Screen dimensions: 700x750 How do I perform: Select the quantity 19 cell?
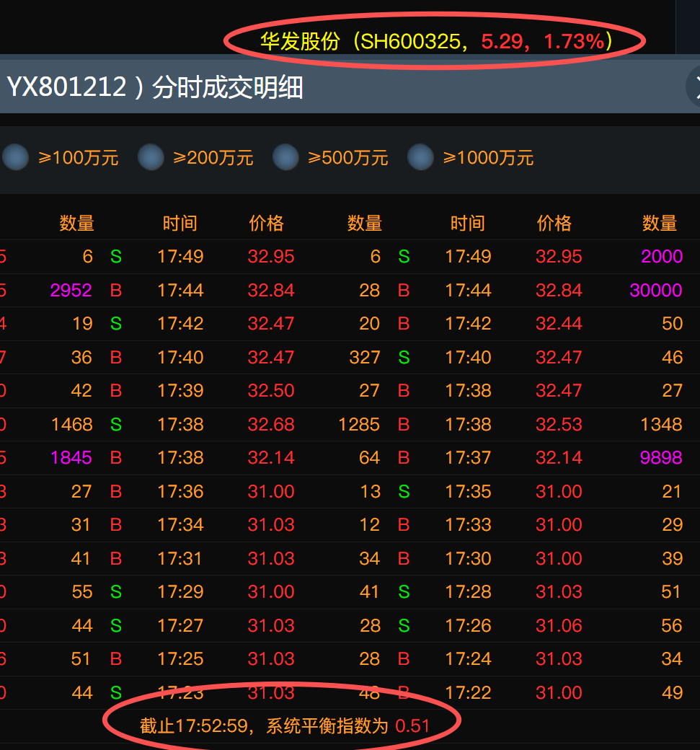[82, 324]
